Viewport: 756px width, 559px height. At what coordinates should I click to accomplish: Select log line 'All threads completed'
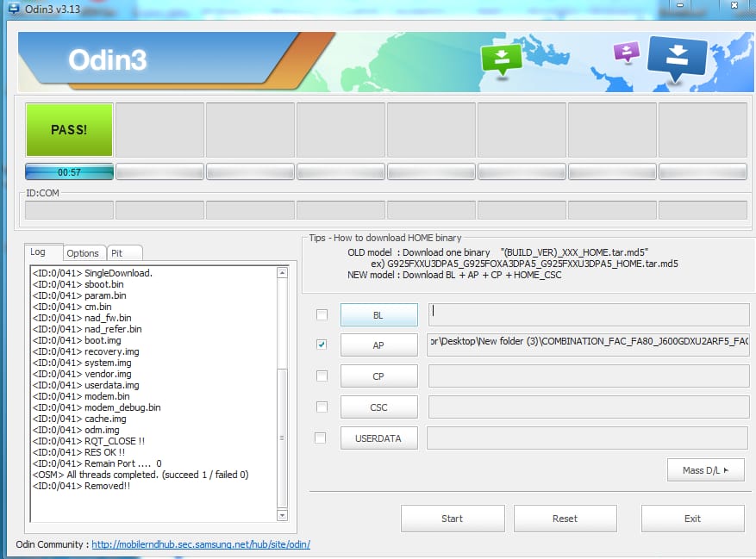141,475
